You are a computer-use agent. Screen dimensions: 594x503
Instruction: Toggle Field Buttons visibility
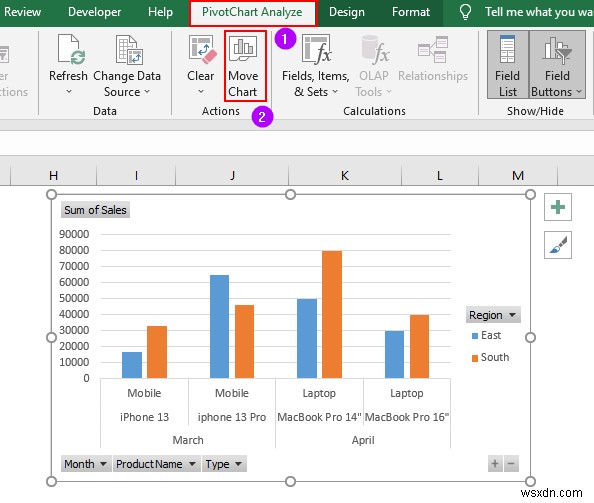point(557,65)
